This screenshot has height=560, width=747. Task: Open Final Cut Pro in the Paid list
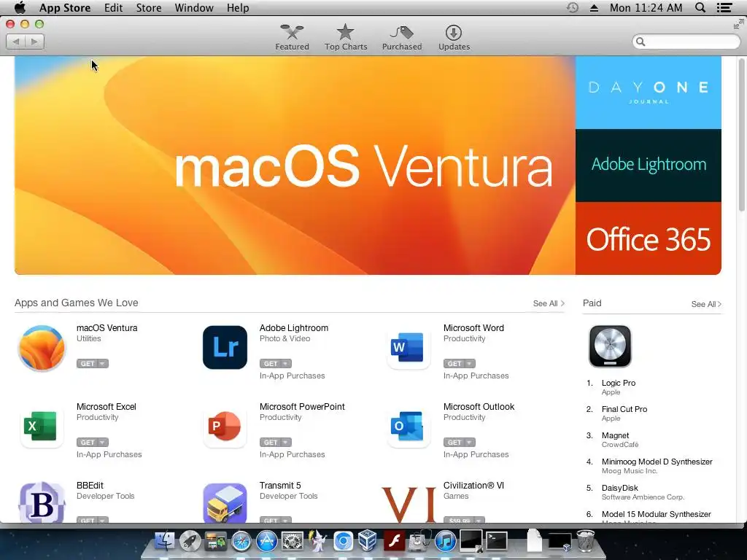coord(624,409)
